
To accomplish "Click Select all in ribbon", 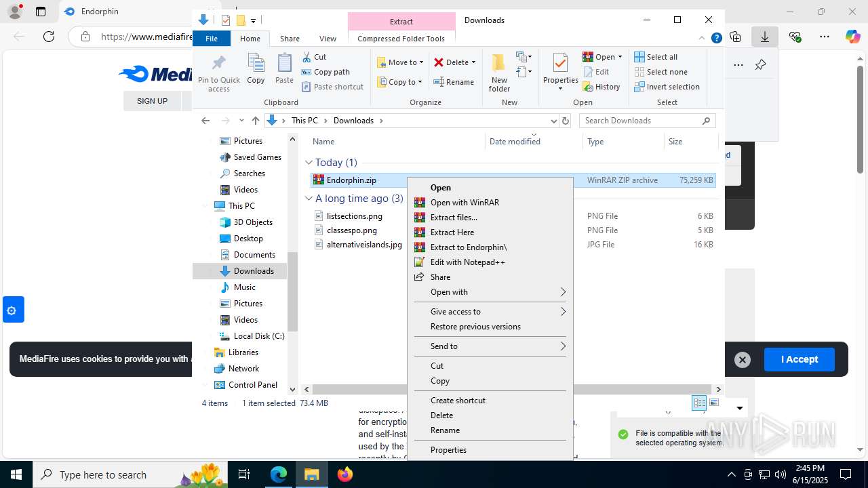I will point(656,57).
